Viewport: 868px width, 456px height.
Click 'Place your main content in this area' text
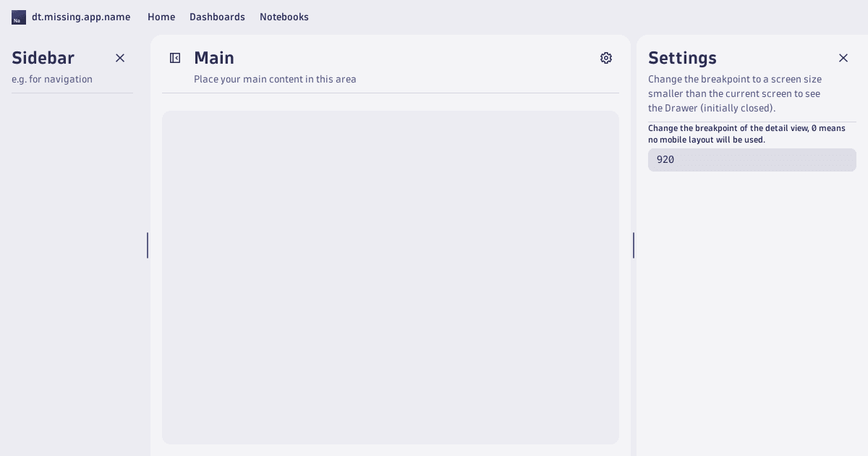click(x=275, y=79)
